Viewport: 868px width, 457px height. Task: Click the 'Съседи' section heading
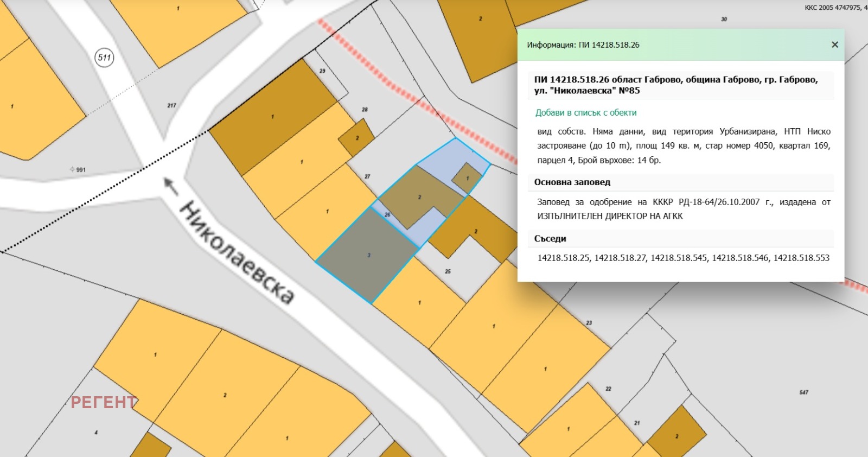pos(550,239)
